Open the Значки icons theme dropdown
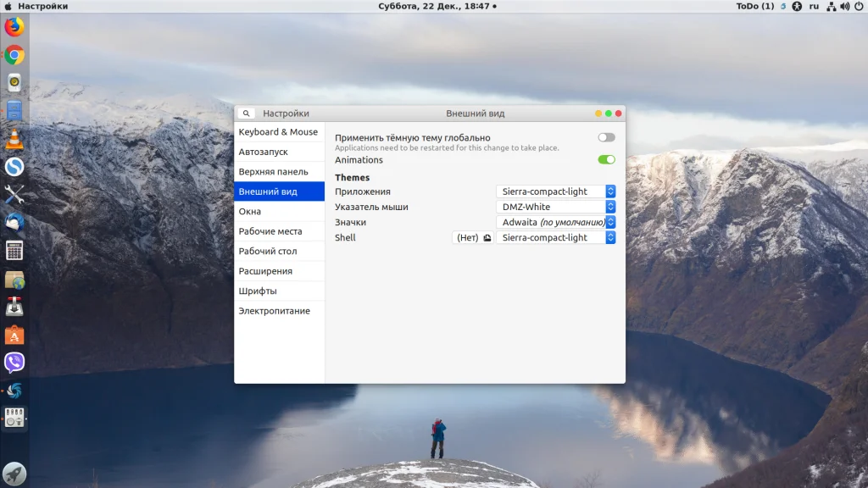 click(x=556, y=222)
